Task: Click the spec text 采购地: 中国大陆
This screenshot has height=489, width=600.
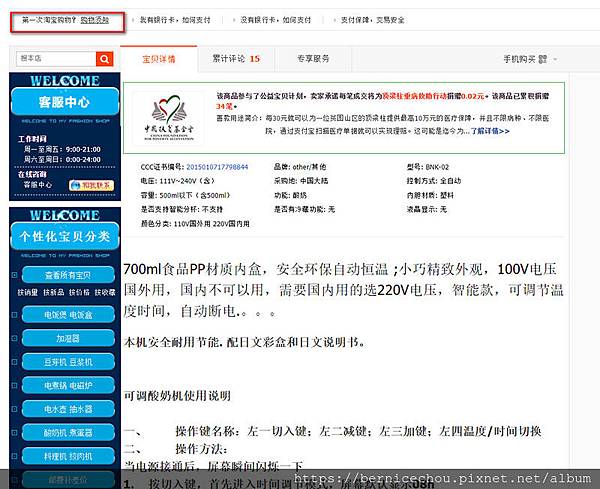Action: point(301,181)
